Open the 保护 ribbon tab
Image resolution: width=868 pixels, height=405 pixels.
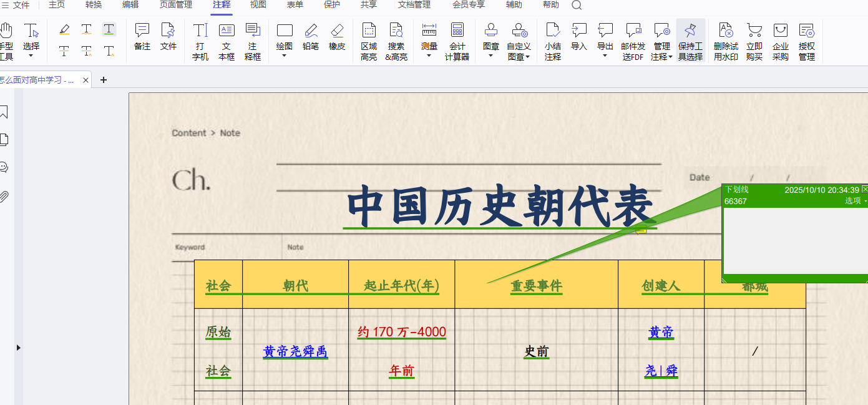coord(332,5)
